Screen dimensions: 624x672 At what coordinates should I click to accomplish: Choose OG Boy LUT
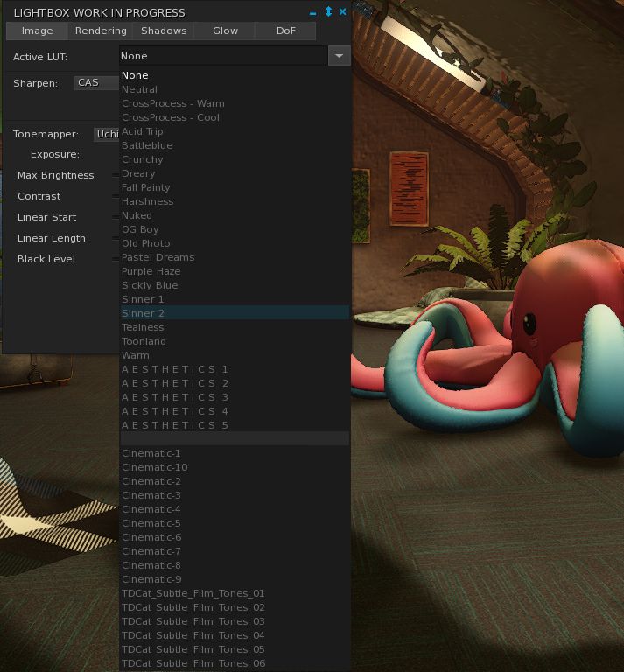point(235,229)
